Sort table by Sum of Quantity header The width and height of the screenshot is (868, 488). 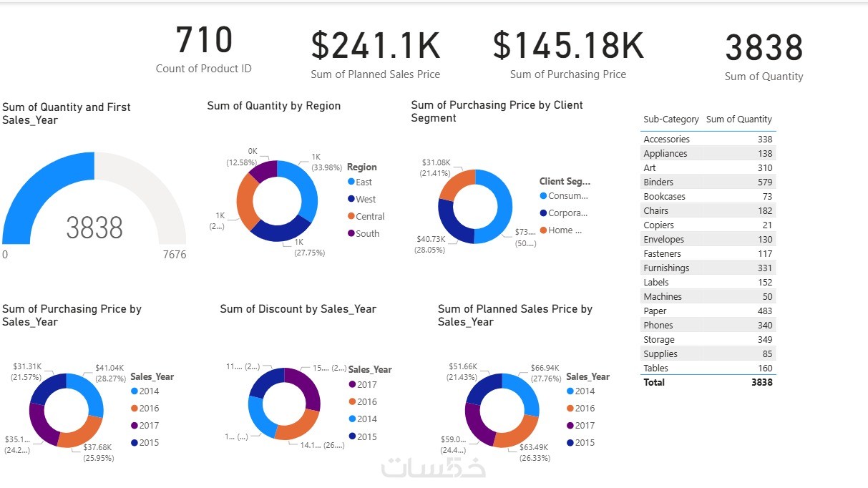pyautogui.click(x=738, y=119)
